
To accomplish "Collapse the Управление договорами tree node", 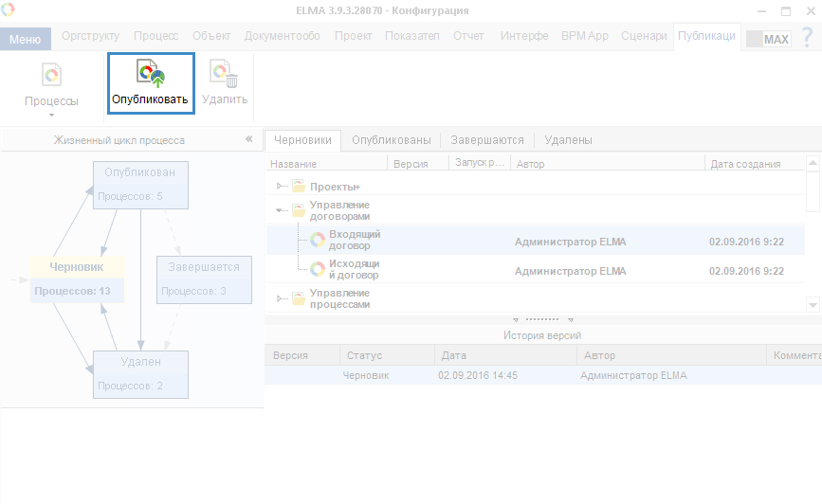I will (x=279, y=210).
